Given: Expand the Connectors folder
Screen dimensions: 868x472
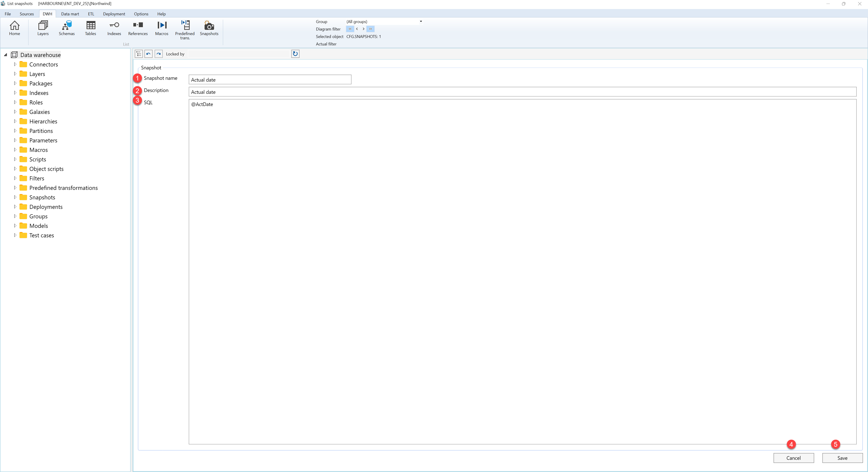Looking at the screenshot, I should (15, 64).
